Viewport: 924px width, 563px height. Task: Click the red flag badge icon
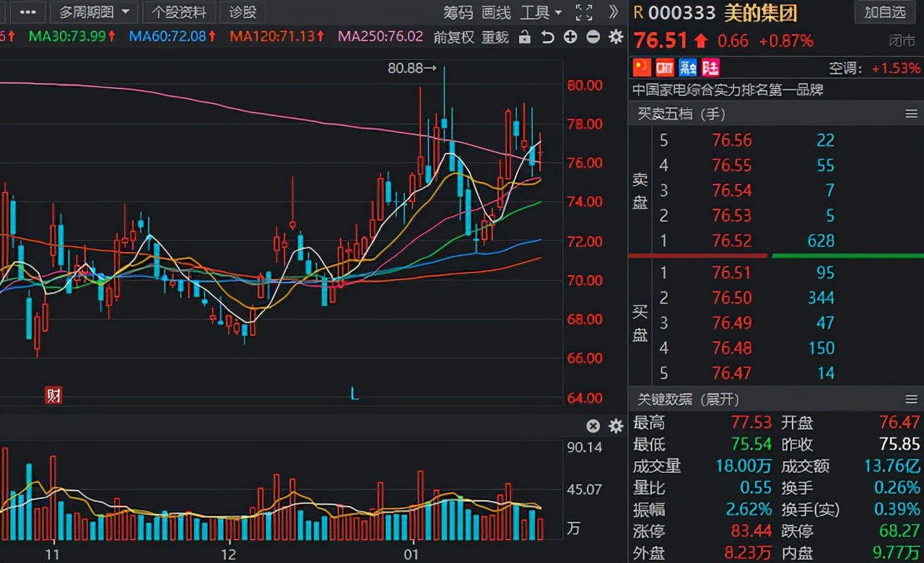click(x=642, y=68)
